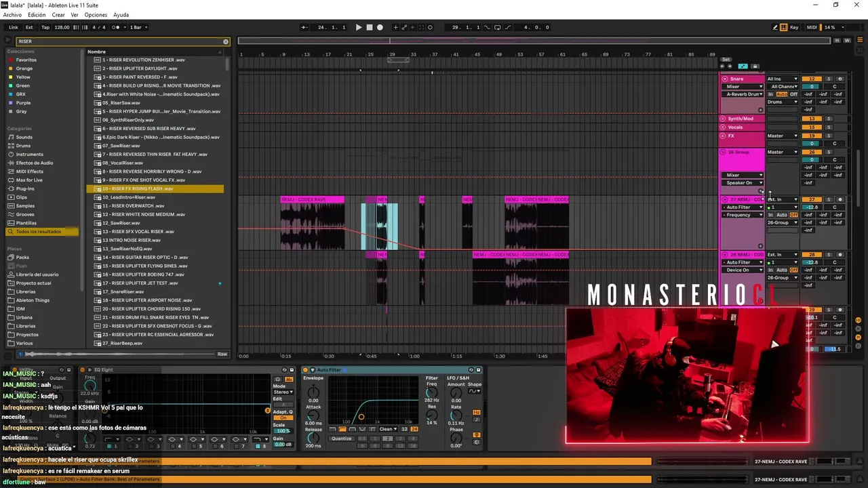
Task: Open Auto Filter Clean circuit type dropdown
Action: click(x=387, y=429)
